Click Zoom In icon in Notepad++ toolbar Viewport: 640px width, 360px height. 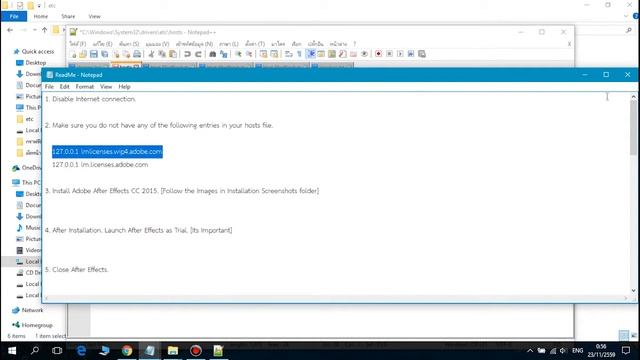[x=238, y=54]
